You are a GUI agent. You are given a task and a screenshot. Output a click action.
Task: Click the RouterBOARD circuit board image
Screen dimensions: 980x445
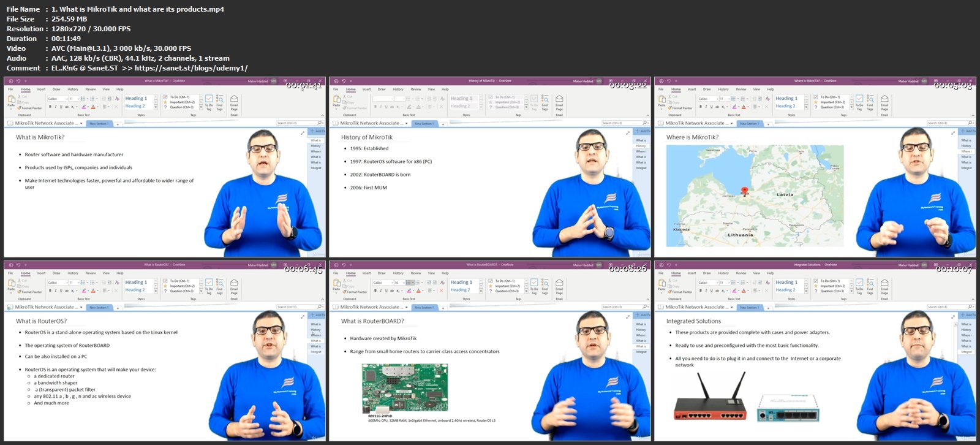(x=405, y=388)
